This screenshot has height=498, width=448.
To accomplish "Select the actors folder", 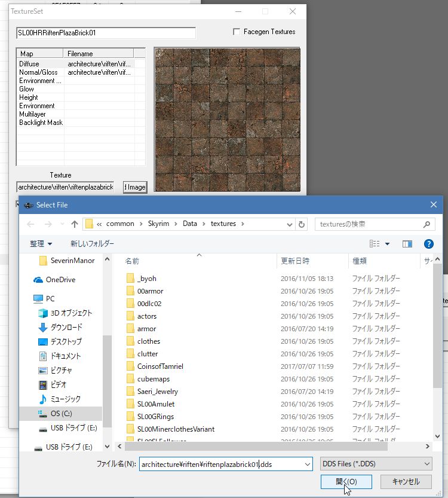I will 142,316.
